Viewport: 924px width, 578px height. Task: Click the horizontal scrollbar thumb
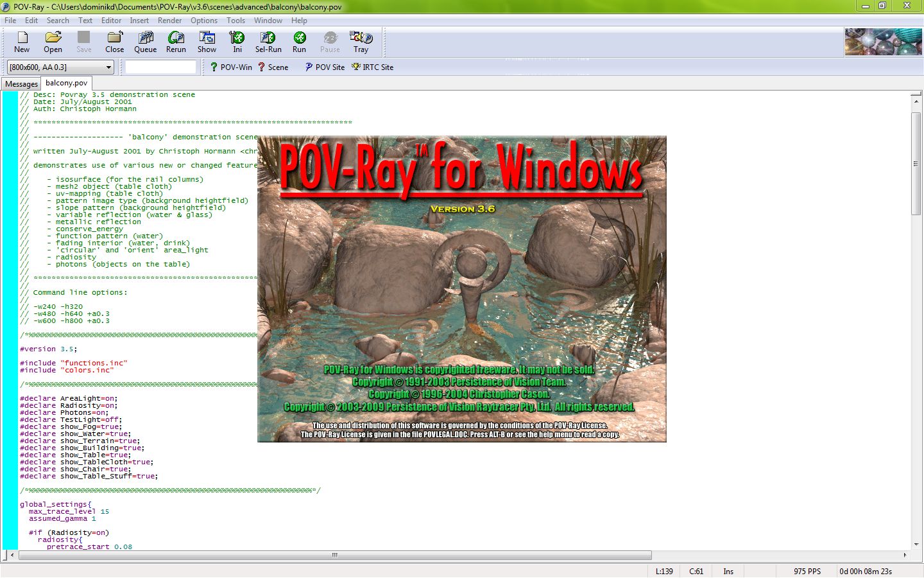[335, 555]
